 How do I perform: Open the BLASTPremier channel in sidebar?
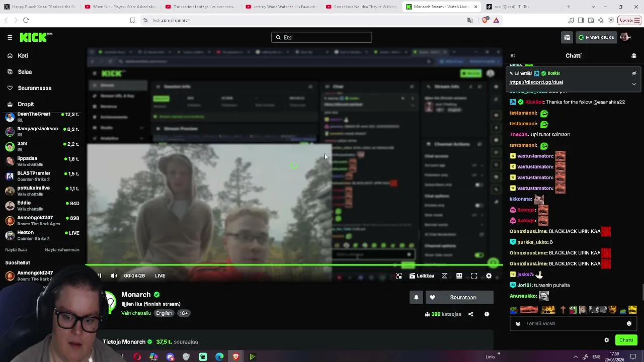[42, 176]
